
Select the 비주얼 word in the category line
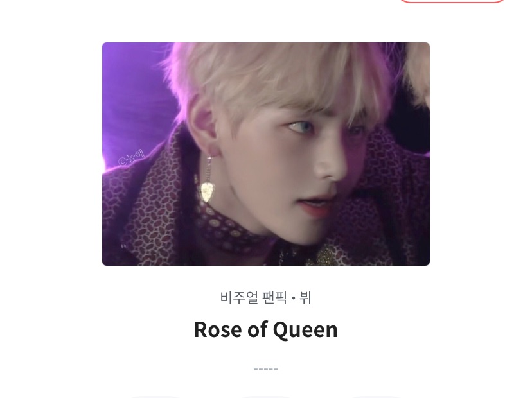click(239, 298)
